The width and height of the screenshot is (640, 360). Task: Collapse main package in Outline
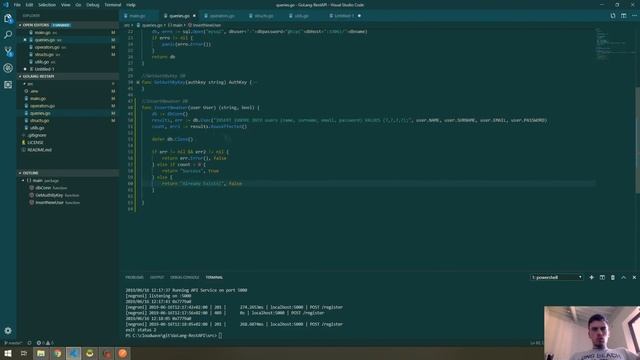coord(23,180)
